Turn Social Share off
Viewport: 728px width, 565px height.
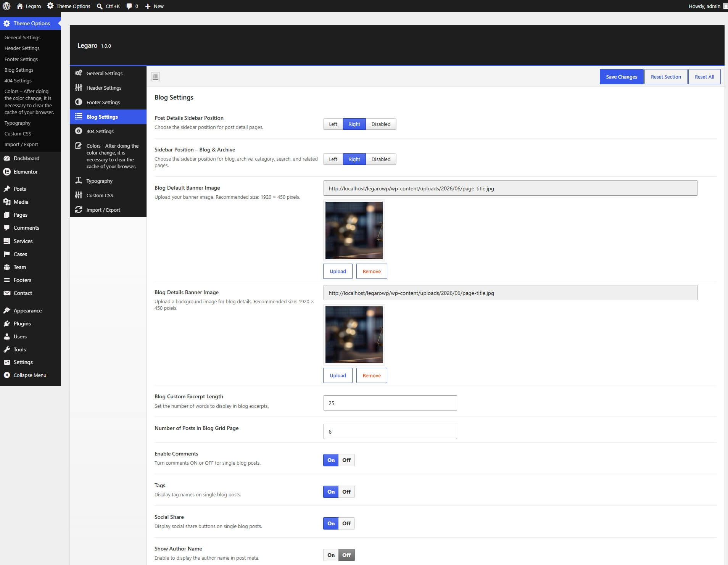tap(346, 523)
